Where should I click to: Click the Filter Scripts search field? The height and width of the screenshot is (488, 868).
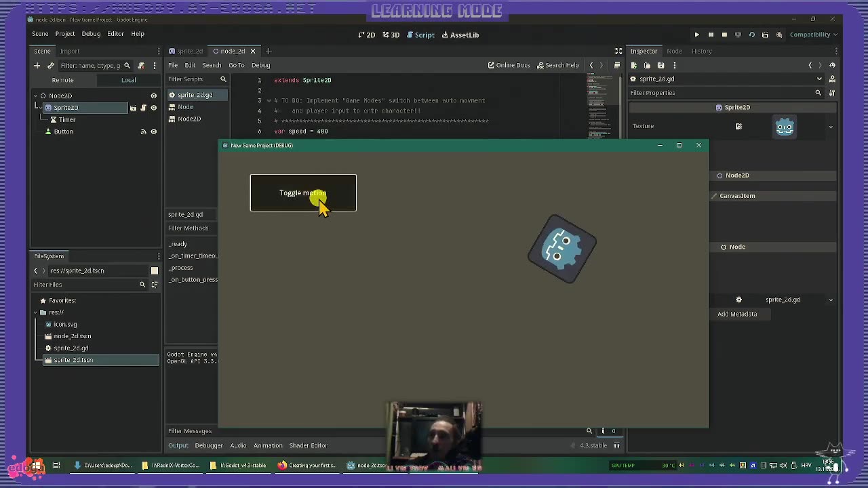point(197,79)
